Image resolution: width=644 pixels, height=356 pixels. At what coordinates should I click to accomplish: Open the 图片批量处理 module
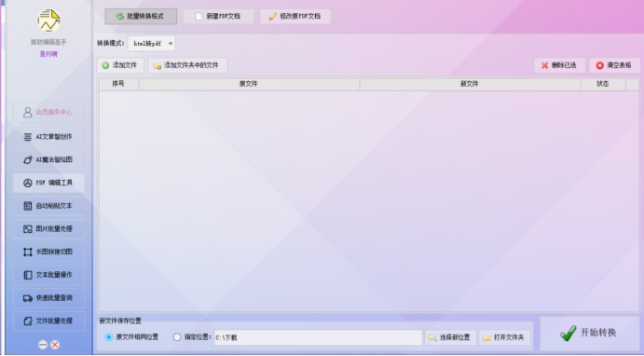click(x=48, y=228)
